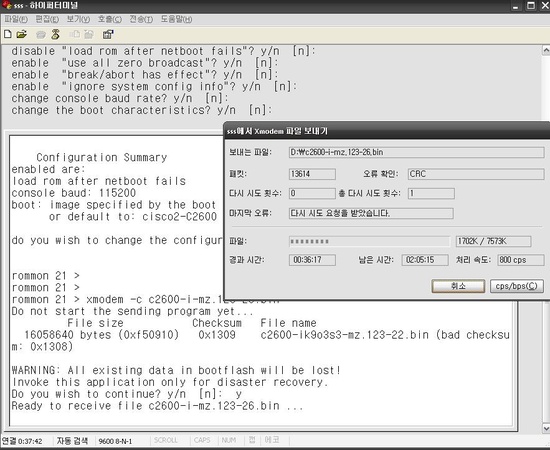This screenshot has height=450, width=550.
Task: Open connection properties toolbar icon
Action: [108, 34]
